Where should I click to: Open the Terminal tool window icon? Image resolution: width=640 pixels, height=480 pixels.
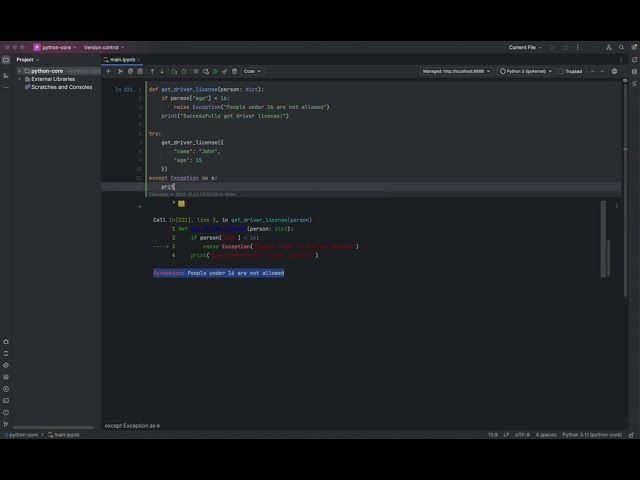[6, 401]
